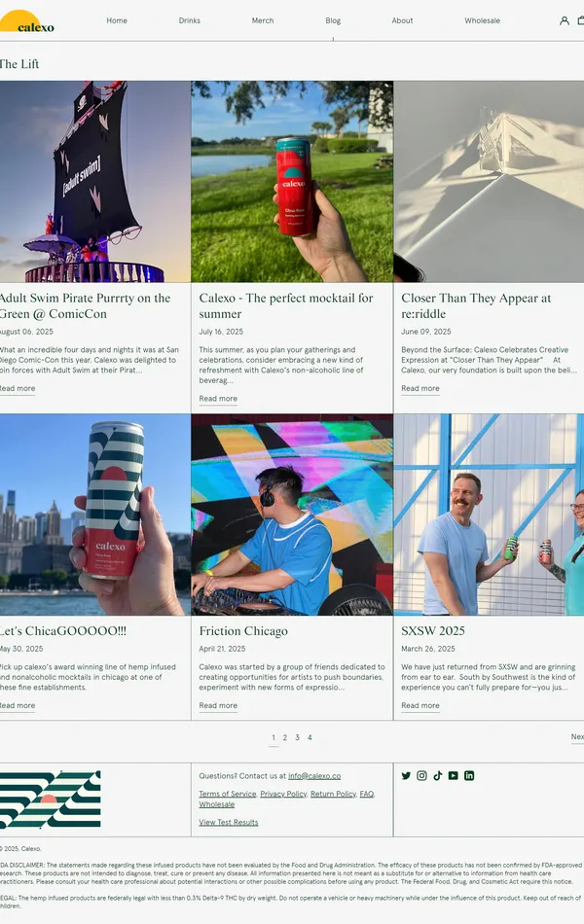Image resolution: width=584 pixels, height=924 pixels.
Task: Open the Instagram profile icon
Action: [421, 775]
